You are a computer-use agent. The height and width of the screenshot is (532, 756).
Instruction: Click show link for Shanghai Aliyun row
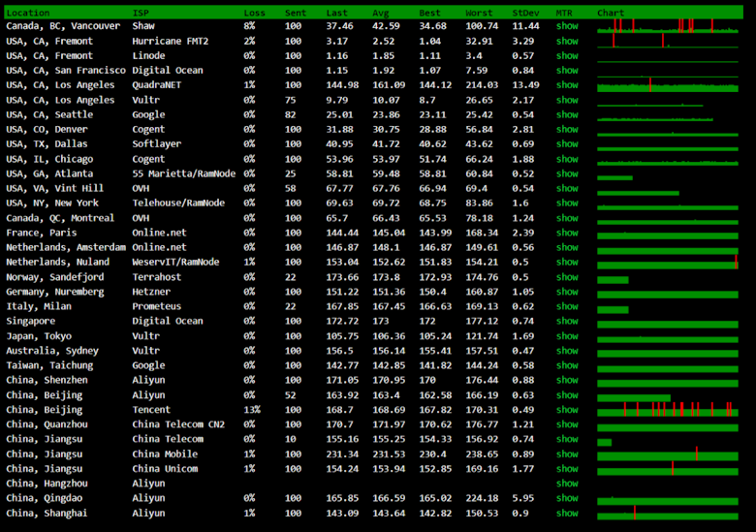pyautogui.click(x=566, y=514)
